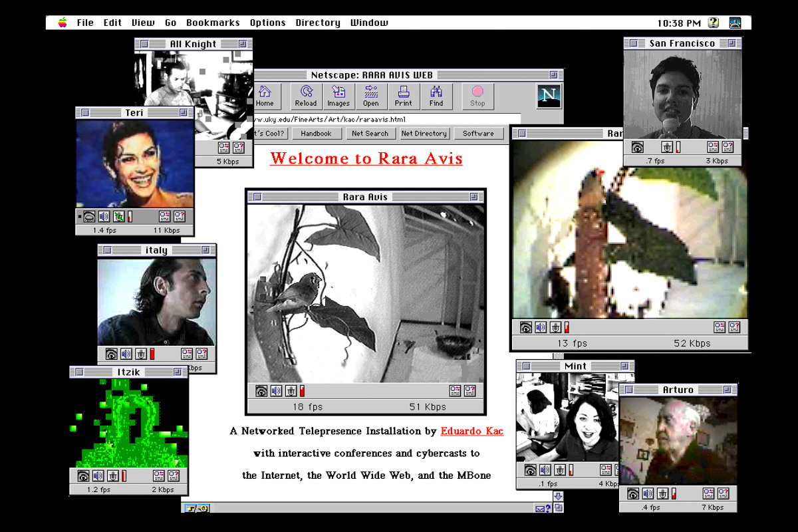Open the Directory menu
The height and width of the screenshot is (532, 798).
pos(318,23)
